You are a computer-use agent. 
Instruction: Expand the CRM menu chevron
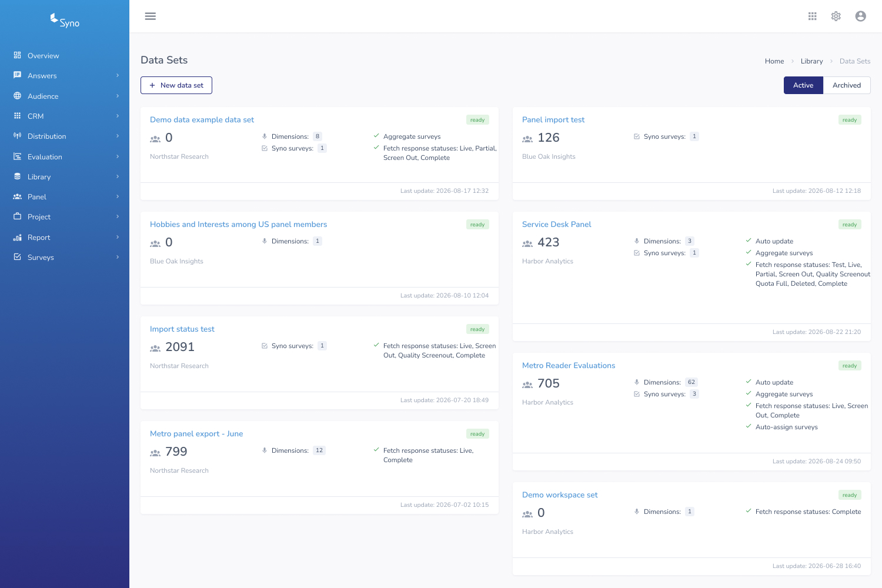[x=118, y=116]
